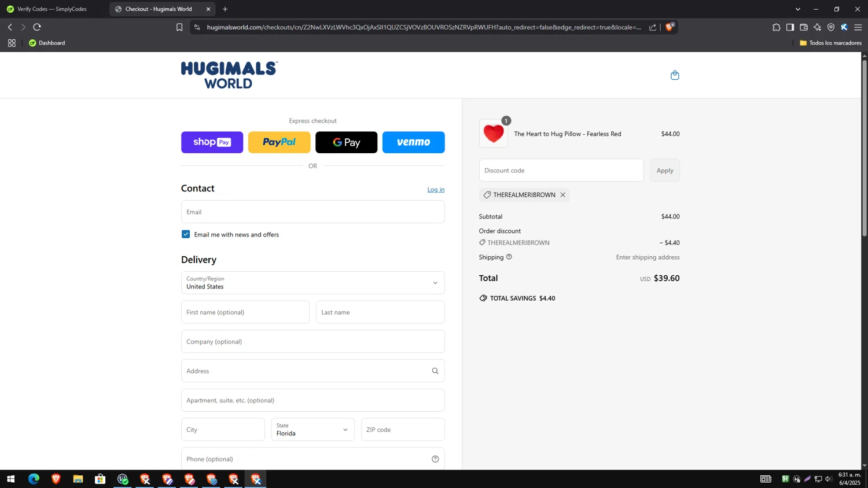
Task: Click the Last name field
Action: [x=380, y=312]
